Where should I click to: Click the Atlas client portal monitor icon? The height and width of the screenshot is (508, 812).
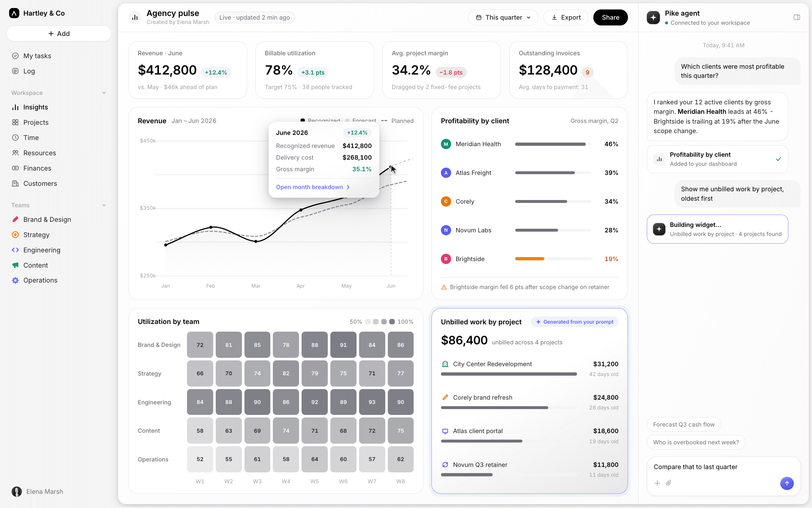445,431
